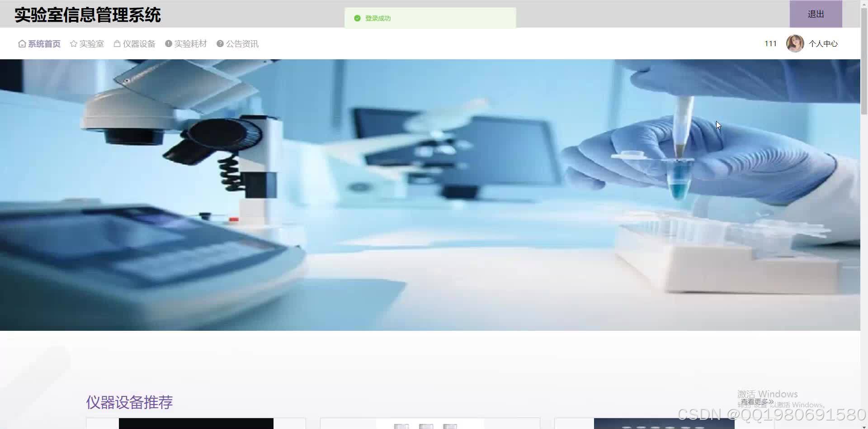This screenshot has height=429, width=868.
Task: Open 个人中心 personal center link
Action: click(x=823, y=44)
